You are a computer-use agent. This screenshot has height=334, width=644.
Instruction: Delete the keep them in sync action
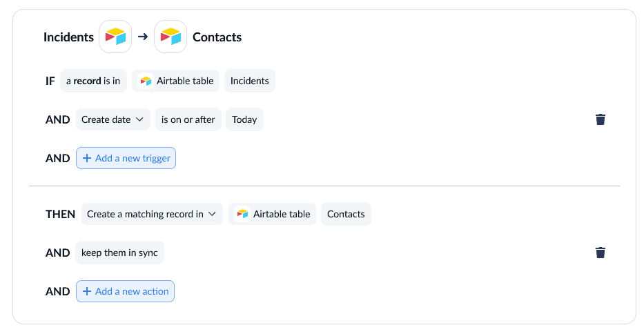pos(600,253)
